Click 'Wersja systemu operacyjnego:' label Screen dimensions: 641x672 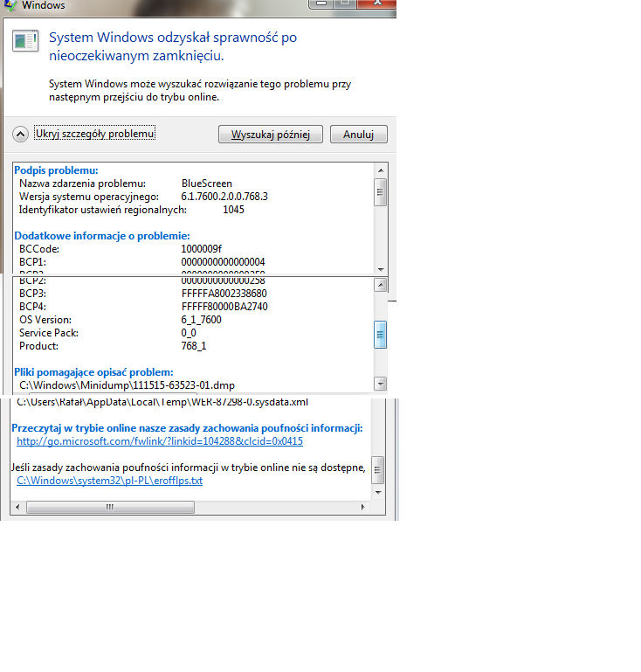pos(89,197)
